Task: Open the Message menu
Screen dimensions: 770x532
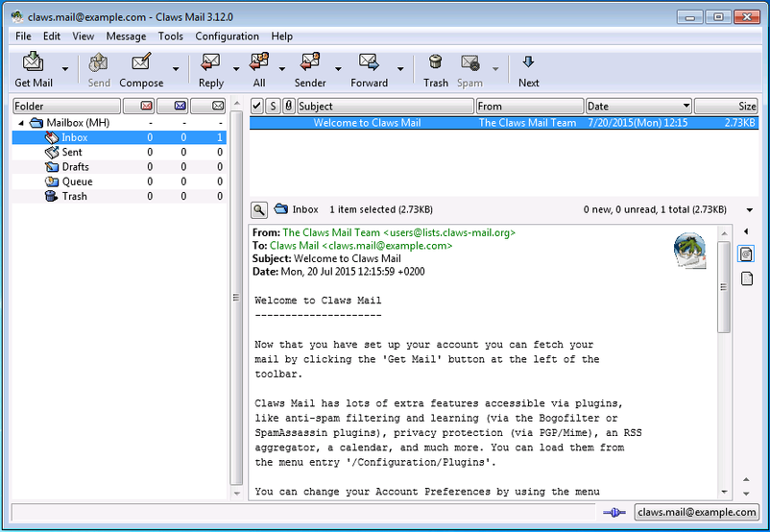Action: point(126,36)
